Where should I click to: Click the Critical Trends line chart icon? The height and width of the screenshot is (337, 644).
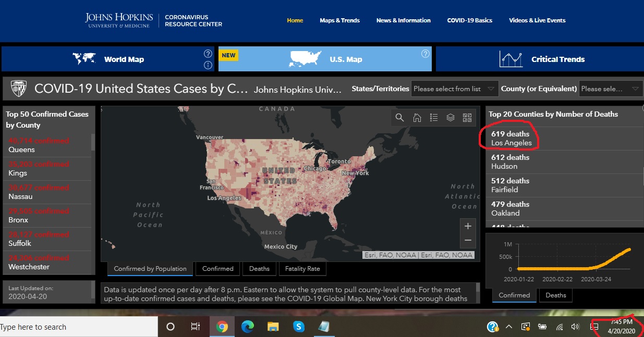(x=511, y=59)
